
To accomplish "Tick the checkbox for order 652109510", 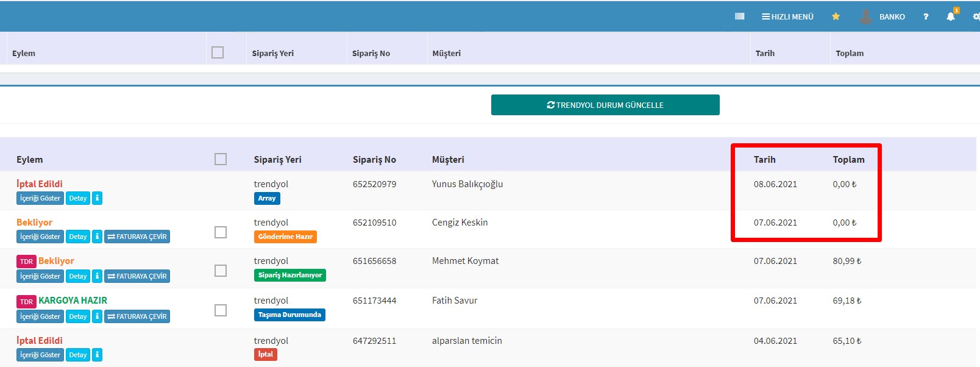I will click(221, 232).
